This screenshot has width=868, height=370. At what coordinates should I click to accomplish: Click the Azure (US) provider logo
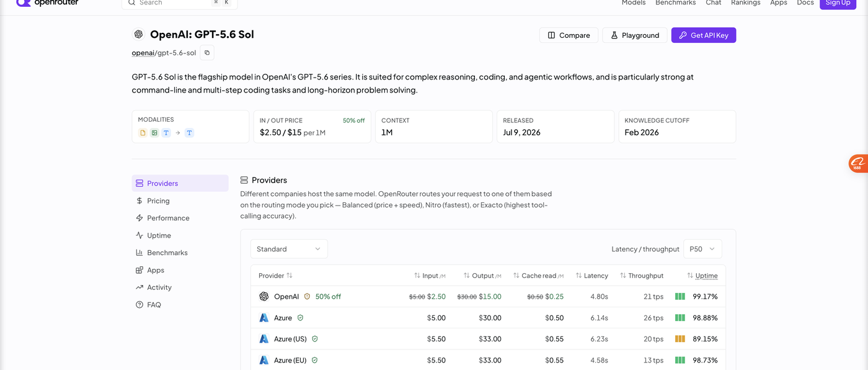coord(264,339)
